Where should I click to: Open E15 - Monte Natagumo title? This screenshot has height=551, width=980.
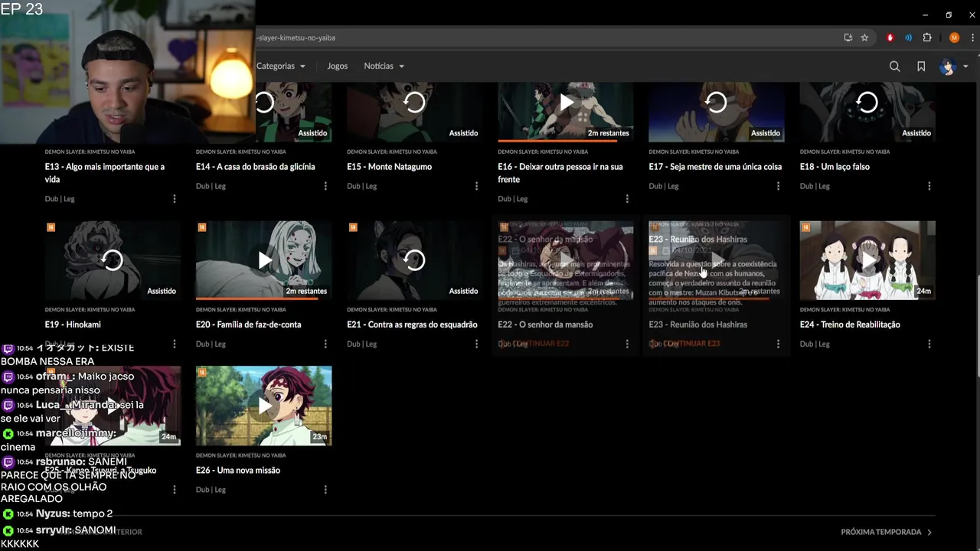click(389, 167)
